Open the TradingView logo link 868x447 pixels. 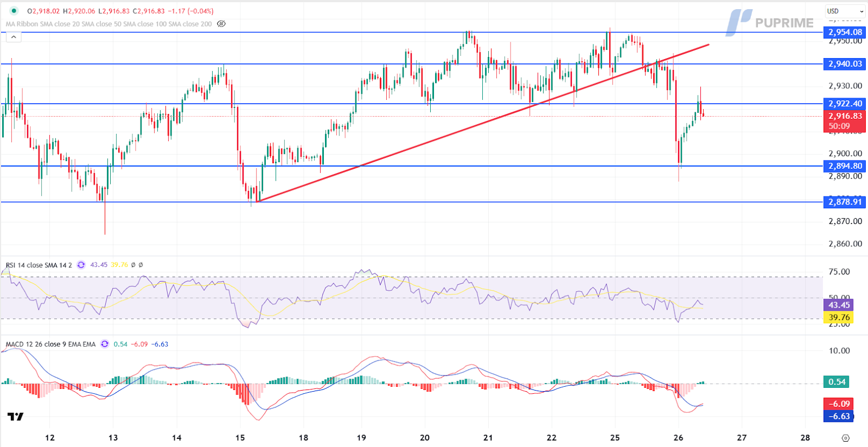tap(15, 417)
